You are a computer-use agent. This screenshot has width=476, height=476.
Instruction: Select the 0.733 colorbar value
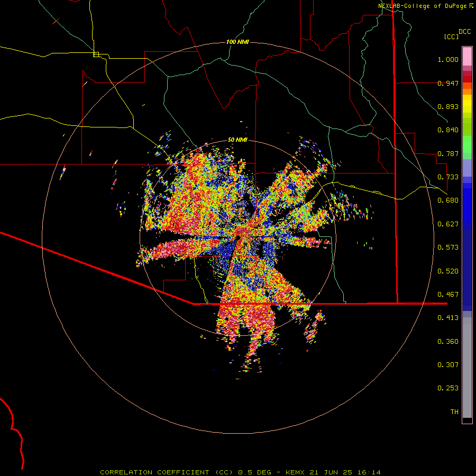click(x=448, y=177)
